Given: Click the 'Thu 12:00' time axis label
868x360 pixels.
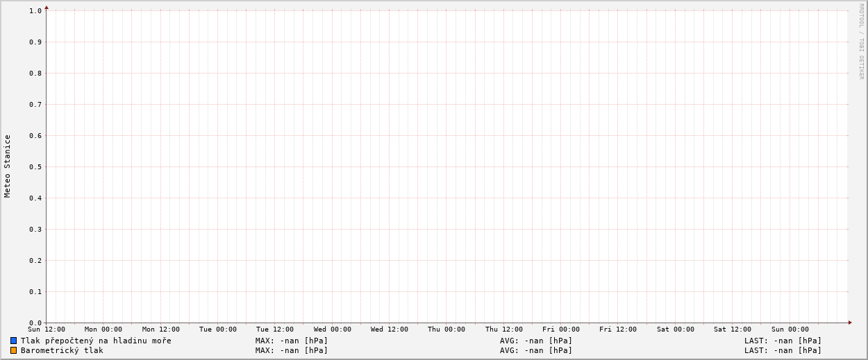Looking at the screenshot, I should pyautogui.click(x=504, y=329).
